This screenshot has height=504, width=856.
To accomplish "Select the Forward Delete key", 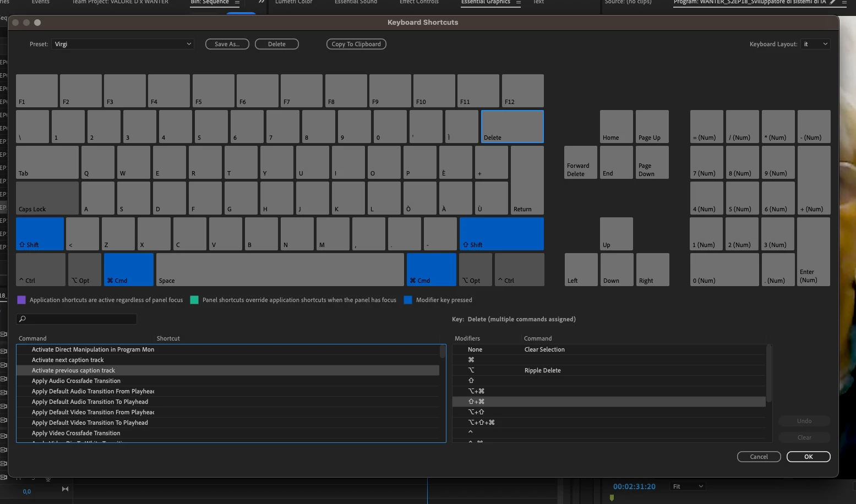I will [x=581, y=162].
